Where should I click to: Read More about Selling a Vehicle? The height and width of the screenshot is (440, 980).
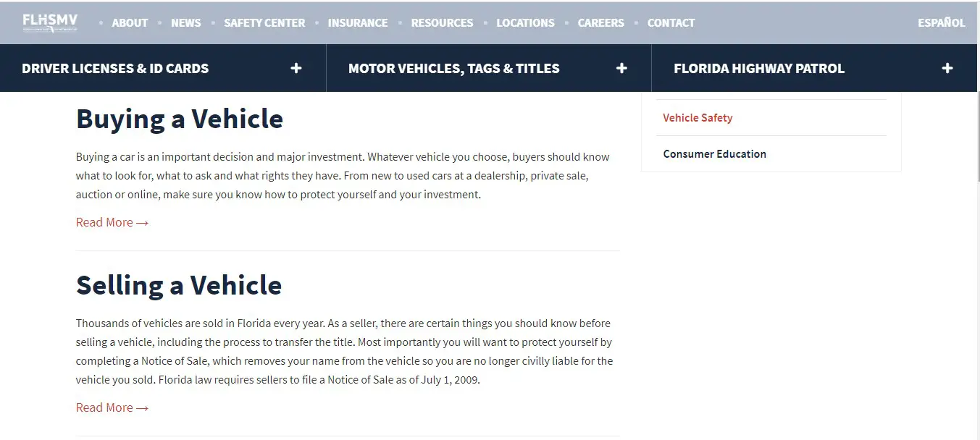tap(112, 407)
